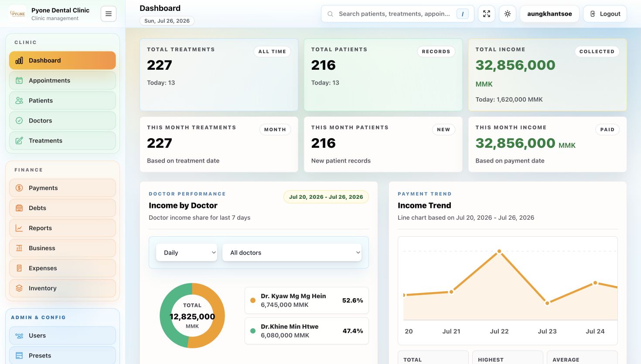The width and height of the screenshot is (641, 364).
Task: Open the Daily period dropdown
Action: (x=187, y=252)
